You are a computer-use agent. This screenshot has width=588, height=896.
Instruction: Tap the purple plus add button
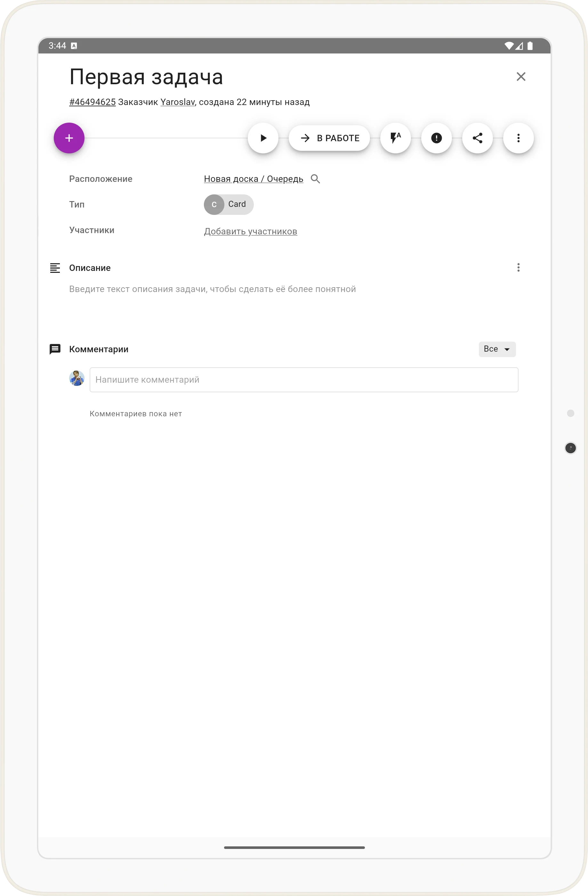click(x=69, y=138)
